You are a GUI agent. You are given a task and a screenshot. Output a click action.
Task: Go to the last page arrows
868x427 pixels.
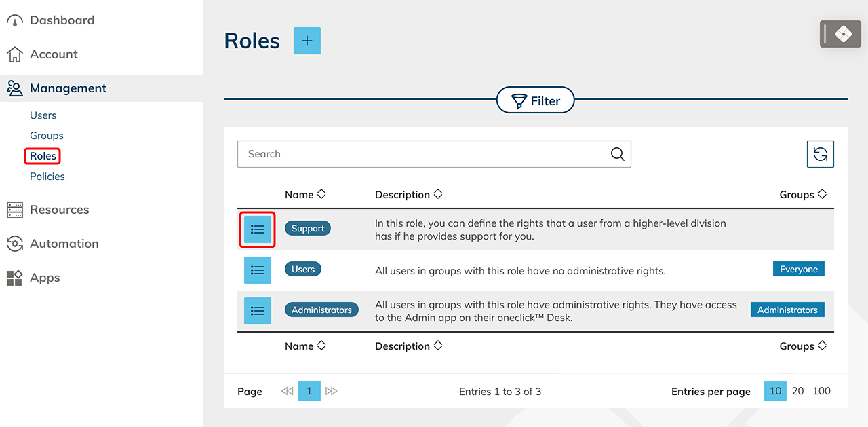(331, 391)
